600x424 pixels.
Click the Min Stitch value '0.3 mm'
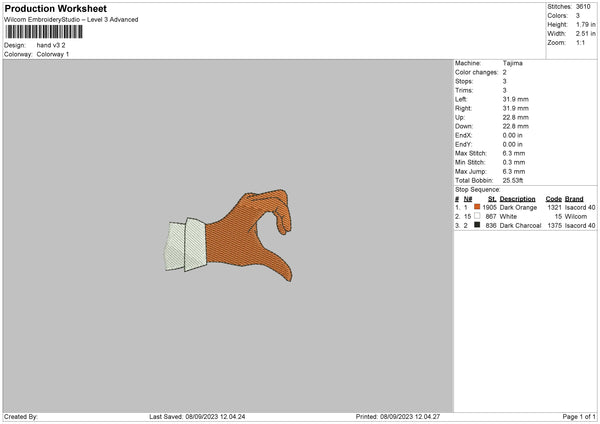[514, 163]
